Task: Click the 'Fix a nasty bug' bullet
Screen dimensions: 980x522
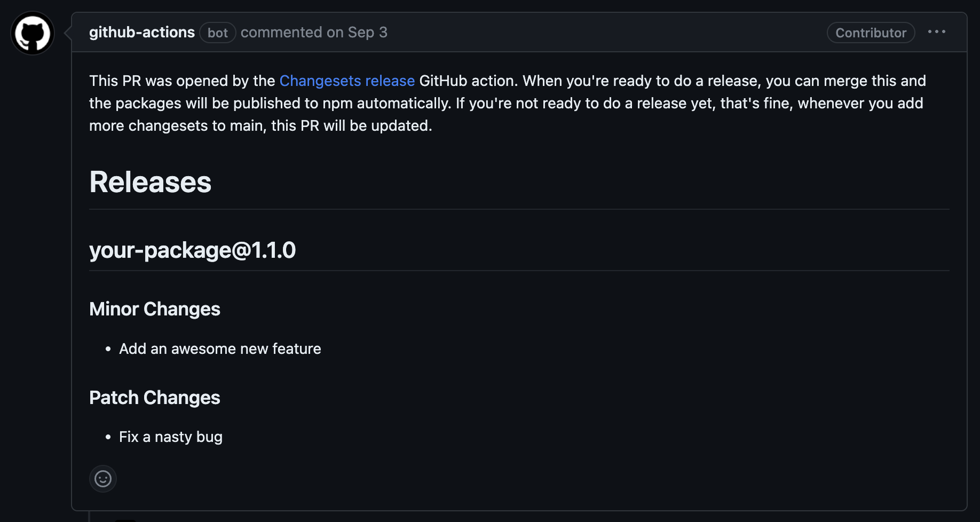Action: coord(171,436)
